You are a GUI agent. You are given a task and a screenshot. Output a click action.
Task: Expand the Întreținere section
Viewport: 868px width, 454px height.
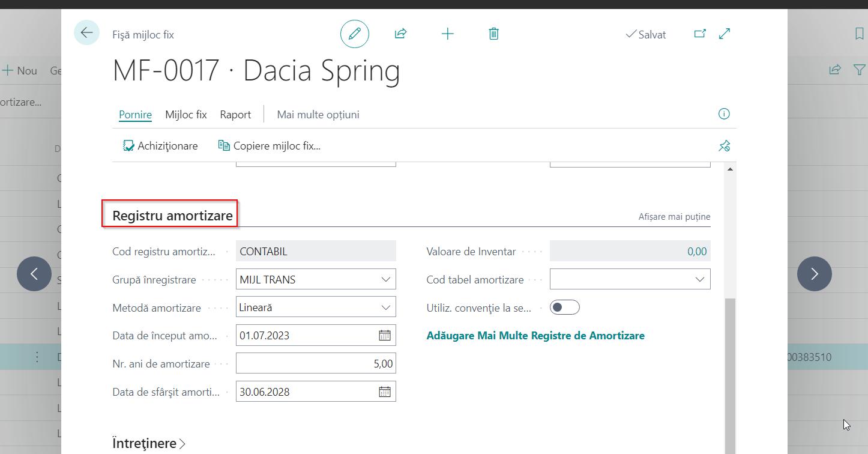[149, 443]
